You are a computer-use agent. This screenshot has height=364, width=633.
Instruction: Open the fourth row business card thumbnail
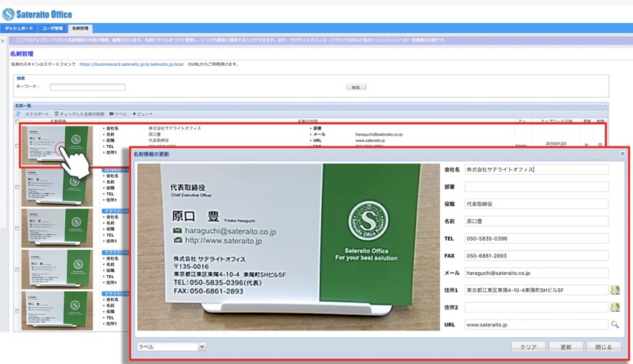click(57, 269)
